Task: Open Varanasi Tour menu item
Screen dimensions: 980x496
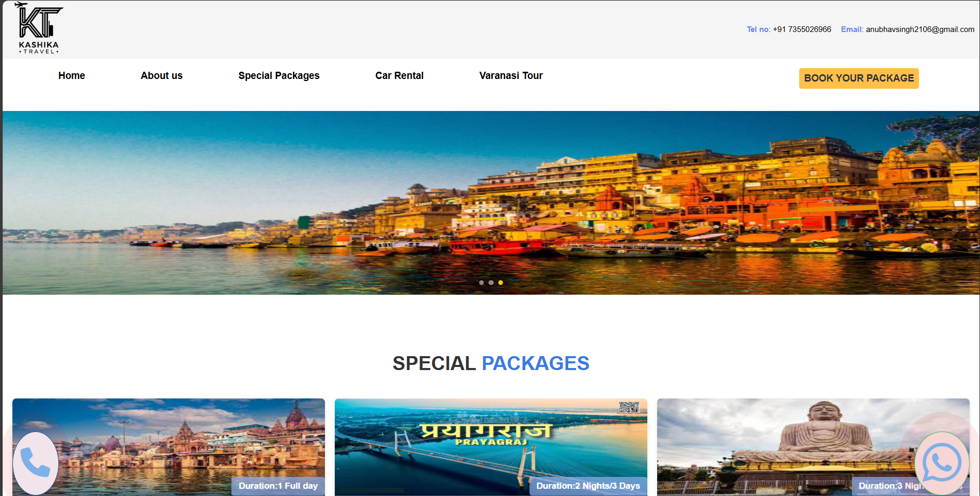Action: 511,75
